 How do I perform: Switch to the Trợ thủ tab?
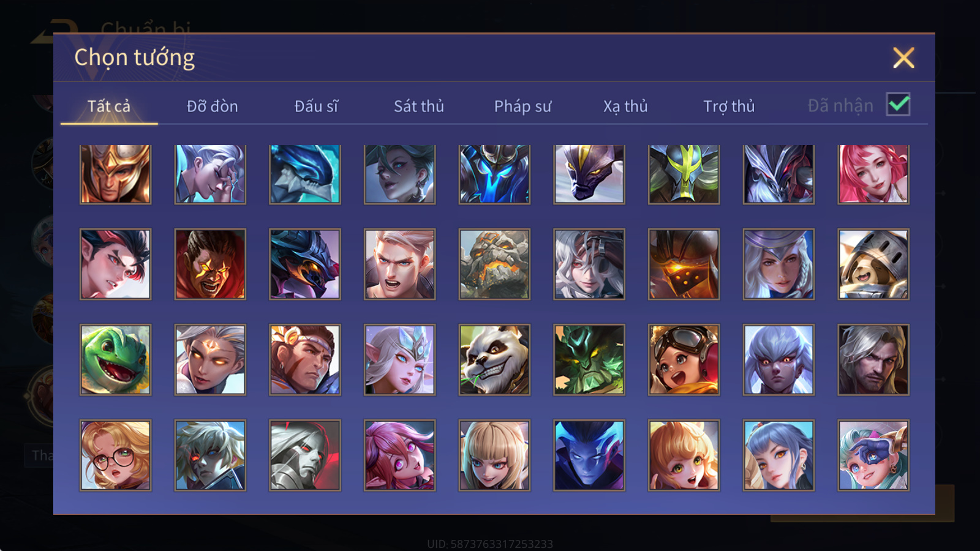coord(729,106)
